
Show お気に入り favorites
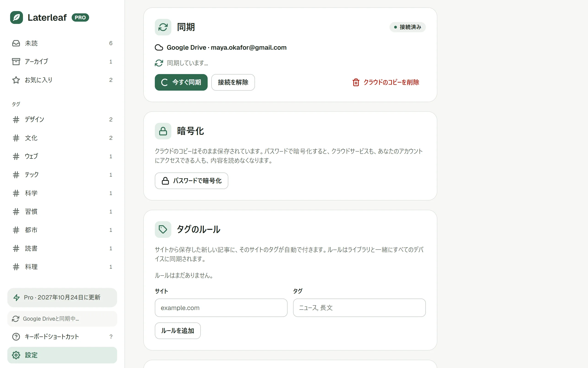point(62,80)
